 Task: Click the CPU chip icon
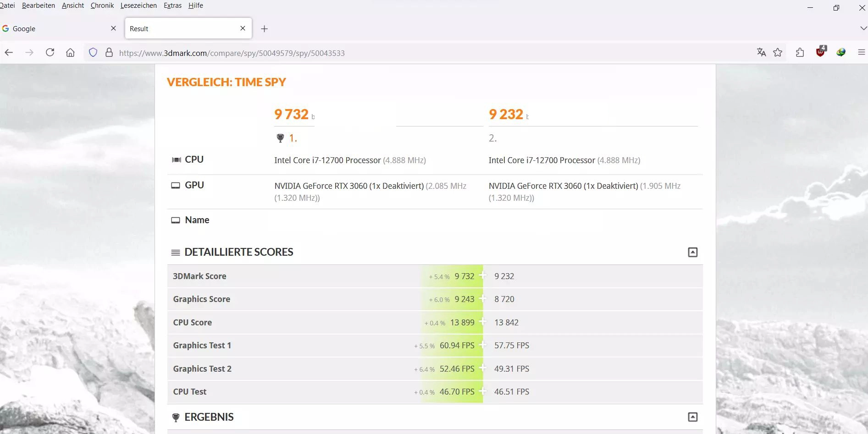176,160
